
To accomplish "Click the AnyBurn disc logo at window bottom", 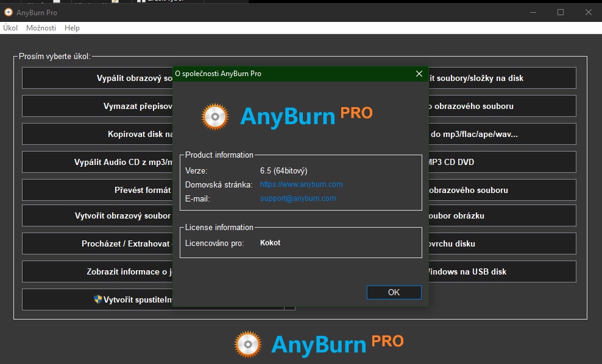I will [x=248, y=345].
